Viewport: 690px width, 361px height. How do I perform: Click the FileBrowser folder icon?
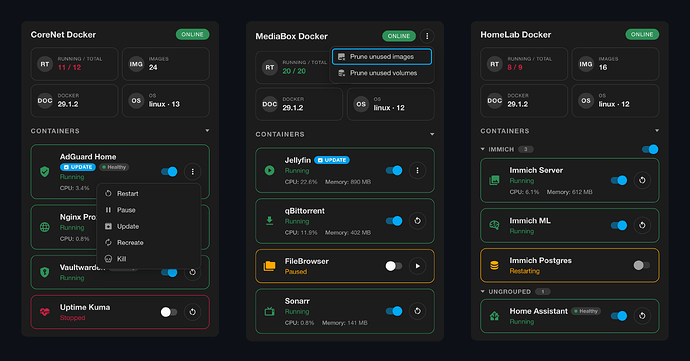tap(269, 266)
